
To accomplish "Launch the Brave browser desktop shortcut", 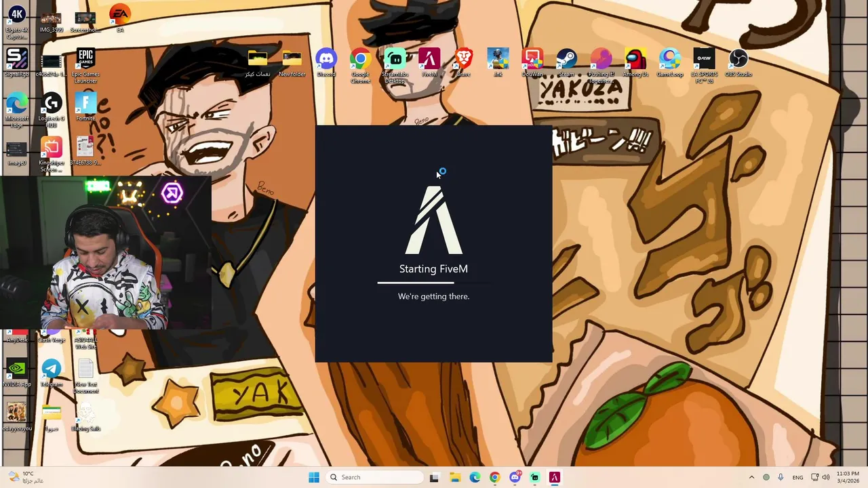I will point(464,62).
